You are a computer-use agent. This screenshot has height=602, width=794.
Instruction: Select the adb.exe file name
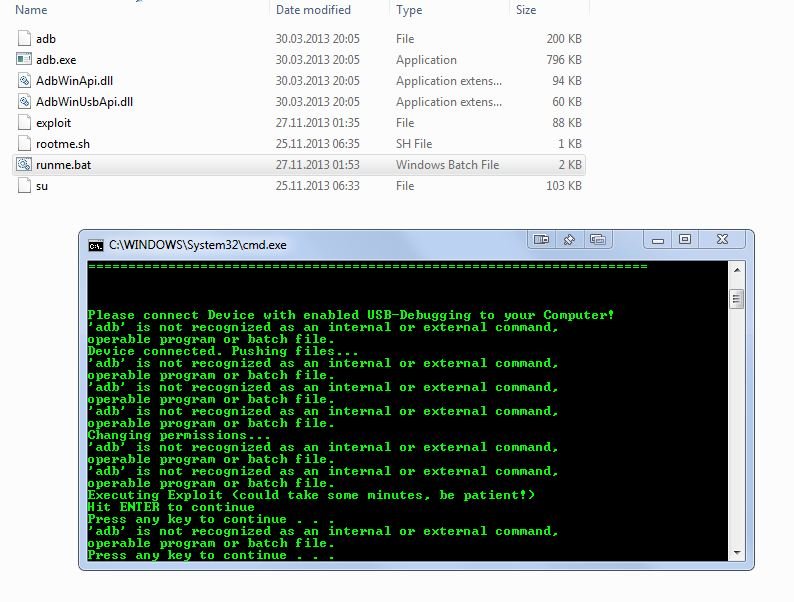[x=56, y=60]
